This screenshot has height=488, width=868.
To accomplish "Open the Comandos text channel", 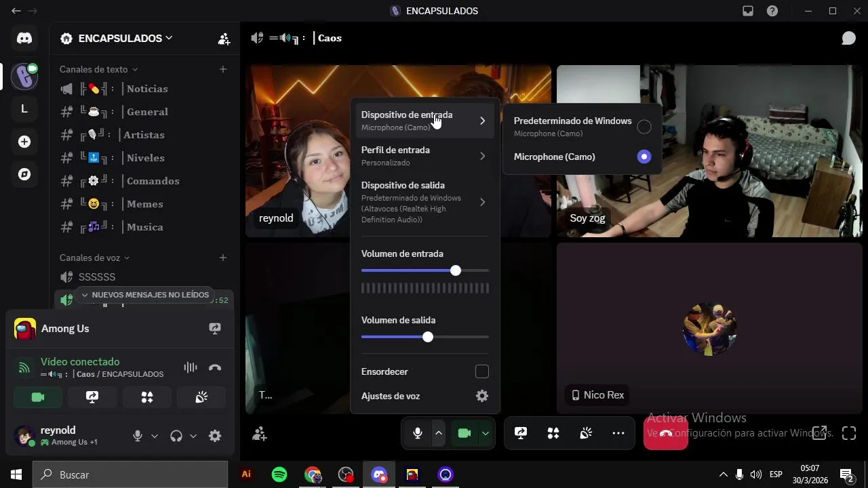I will 144,181.
